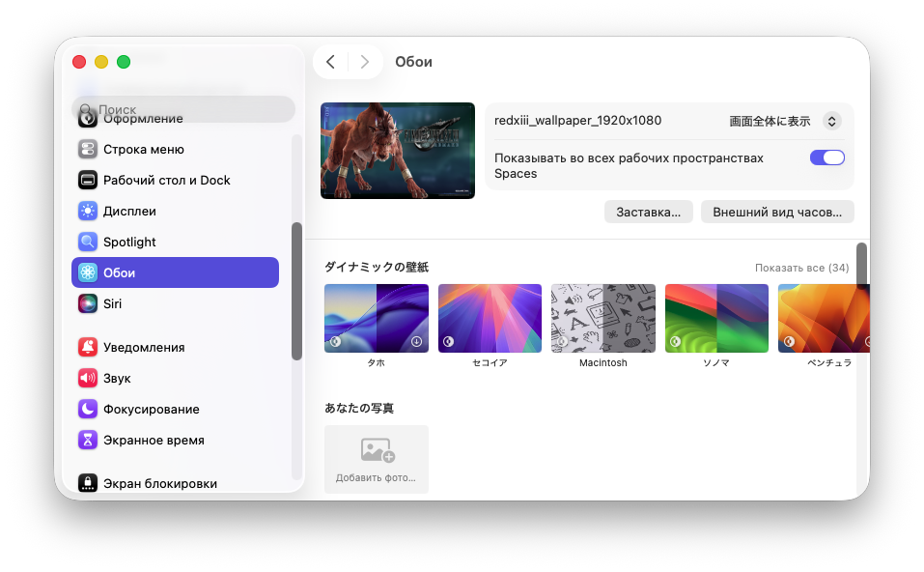
Task: Select Spotlight in the sidebar
Action: [x=175, y=242]
